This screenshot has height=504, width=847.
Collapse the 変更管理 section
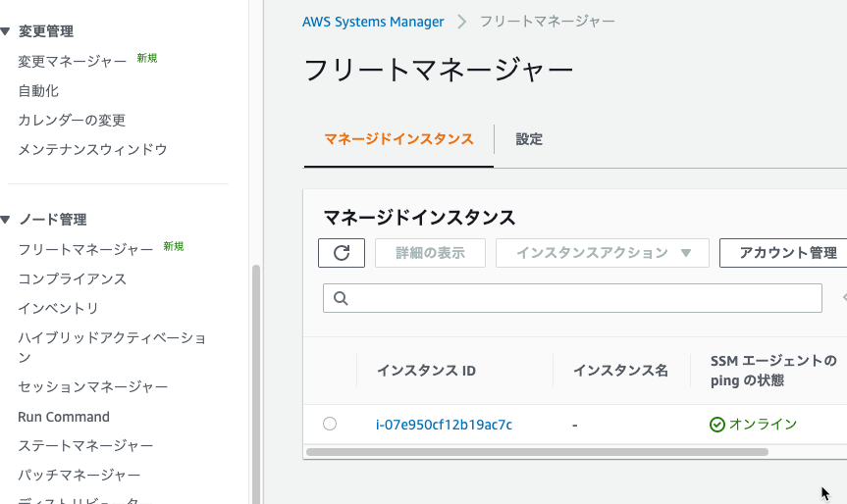(6, 31)
